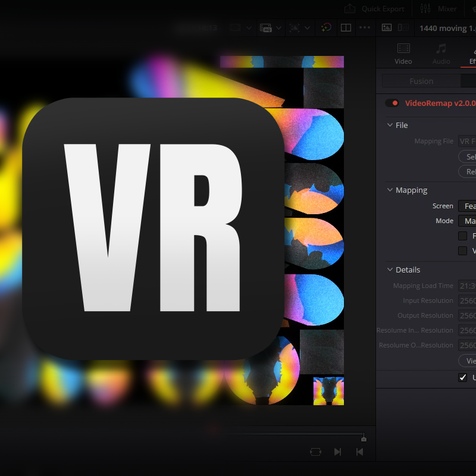Collapse the File section
476x476 pixels.
click(x=390, y=125)
